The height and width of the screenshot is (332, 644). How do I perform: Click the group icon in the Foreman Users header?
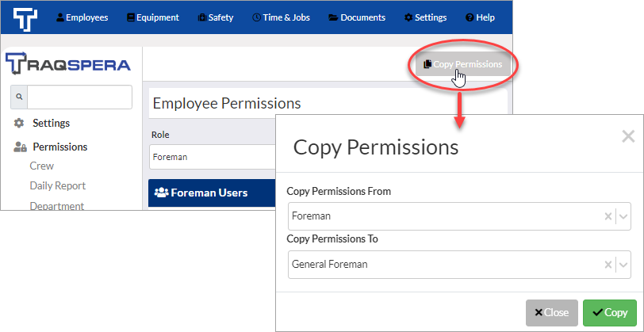point(161,193)
